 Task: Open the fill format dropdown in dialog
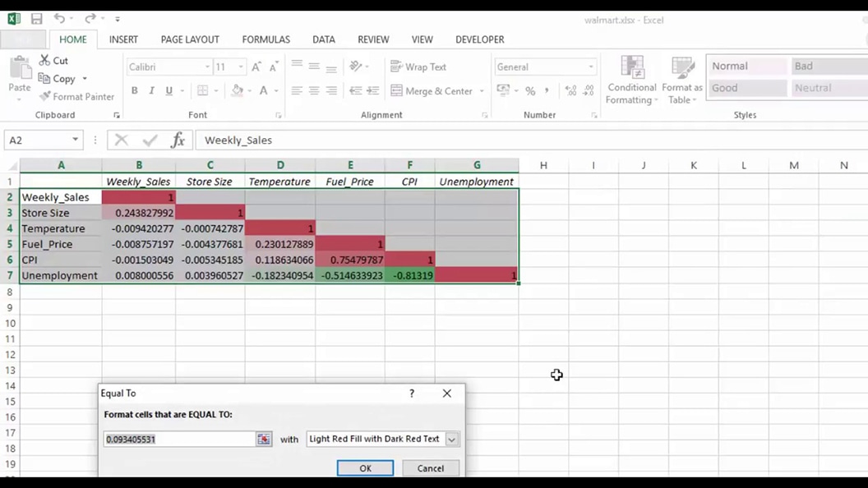[450, 439]
